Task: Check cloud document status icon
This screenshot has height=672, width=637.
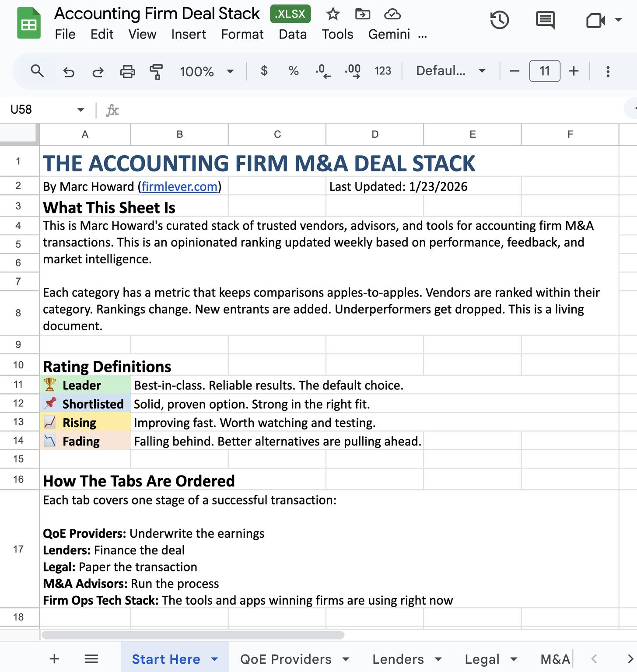Action: click(392, 14)
